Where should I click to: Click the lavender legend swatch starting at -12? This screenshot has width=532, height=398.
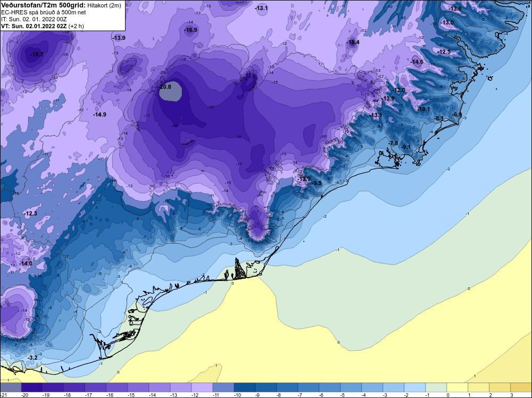pos(202,387)
